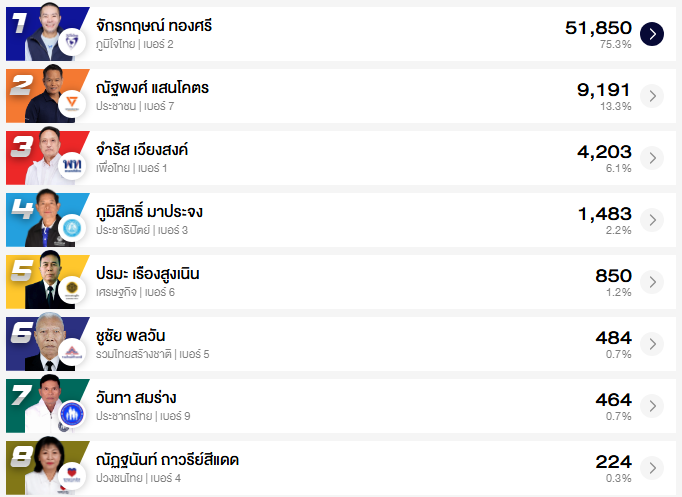The height and width of the screenshot is (497, 682).
Task: Click the rank 1 candidate photo
Action: 43,32
